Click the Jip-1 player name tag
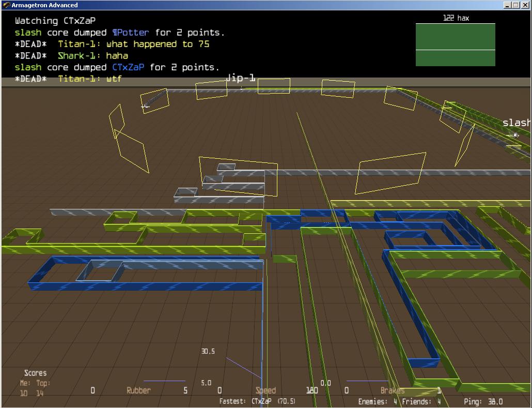Image resolution: width=532 pixels, height=408 pixels. point(240,78)
